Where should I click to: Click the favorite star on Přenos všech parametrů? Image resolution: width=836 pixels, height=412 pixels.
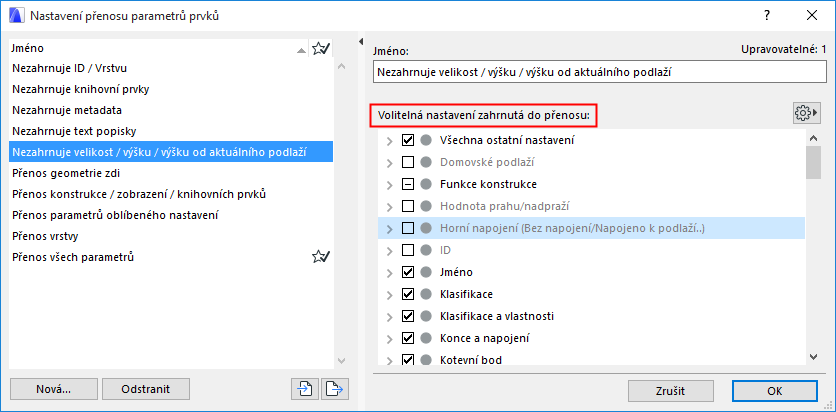tap(320, 257)
